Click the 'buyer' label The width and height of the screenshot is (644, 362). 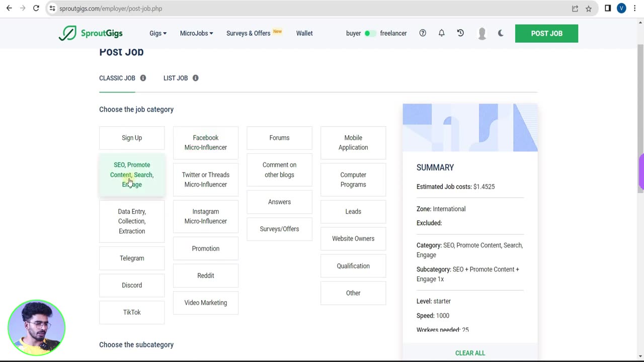pos(353,33)
